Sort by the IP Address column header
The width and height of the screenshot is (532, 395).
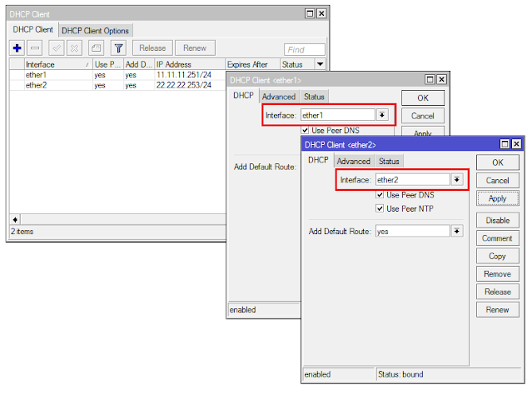pos(190,64)
